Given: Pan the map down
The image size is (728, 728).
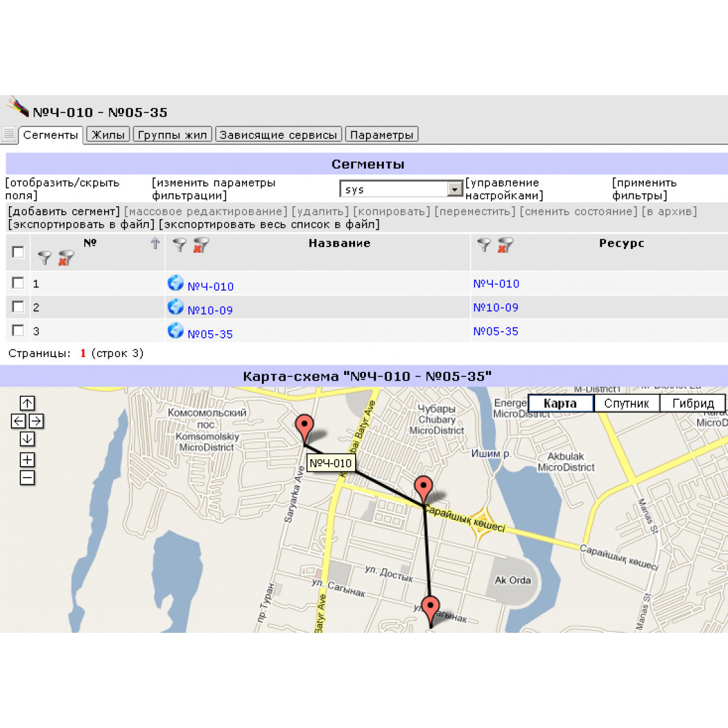Looking at the screenshot, I should click(x=27, y=439).
